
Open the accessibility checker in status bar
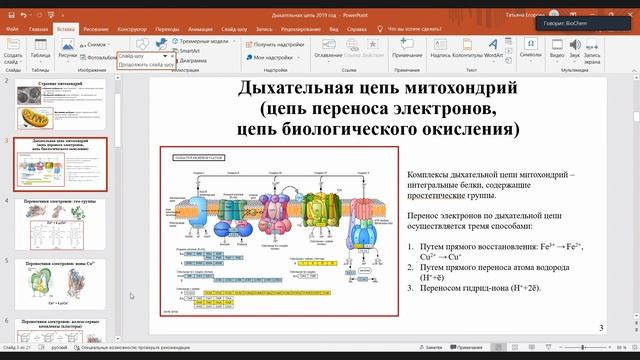pos(132,347)
